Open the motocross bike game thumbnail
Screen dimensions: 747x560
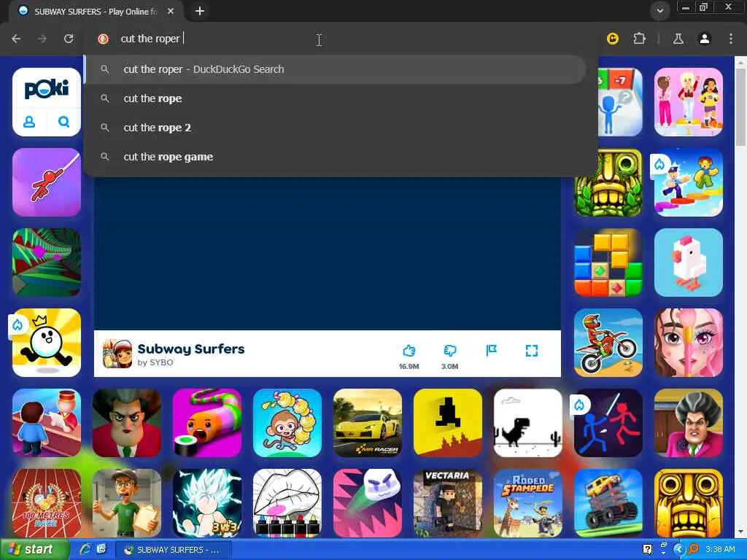608,343
